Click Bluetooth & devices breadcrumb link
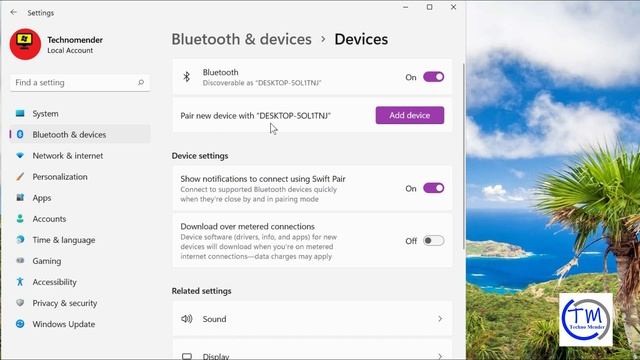This screenshot has height=360, width=640. point(241,39)
